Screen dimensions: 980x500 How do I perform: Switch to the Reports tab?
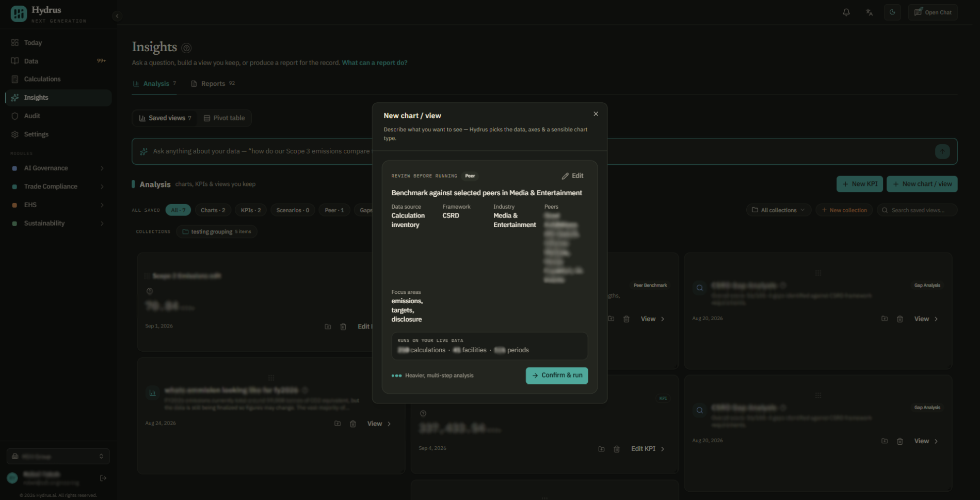tap(213, 84)
